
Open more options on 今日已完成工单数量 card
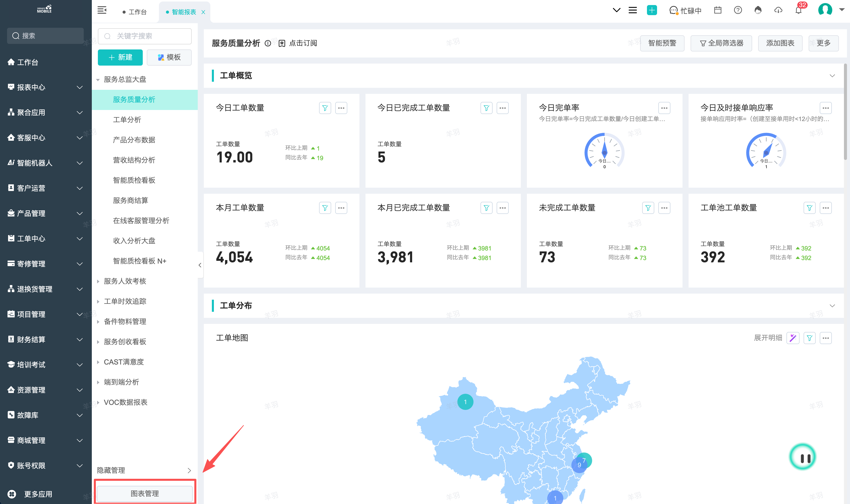tap(503, 108)
